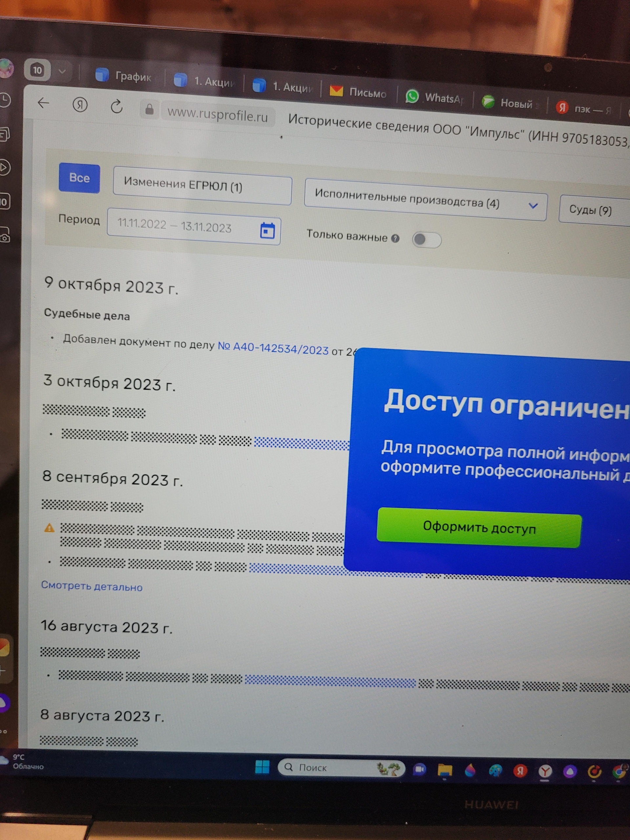This screenshot has width=630, height=840.
Task: Switch to Yandex Browser on the taskbar
Action: pyautogui.click(x=545, y=771)
